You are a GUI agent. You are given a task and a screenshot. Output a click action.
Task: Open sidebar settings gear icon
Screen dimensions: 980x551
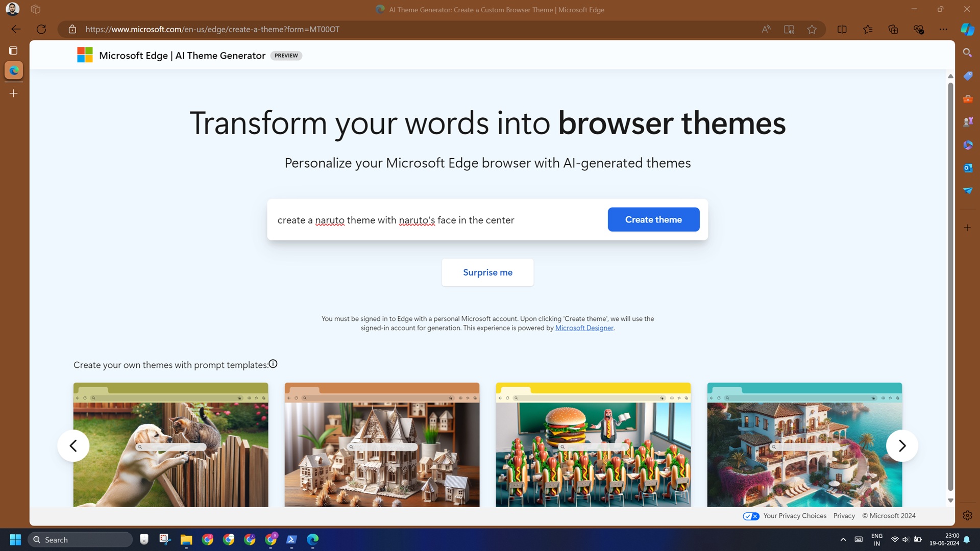click(967, 515)
